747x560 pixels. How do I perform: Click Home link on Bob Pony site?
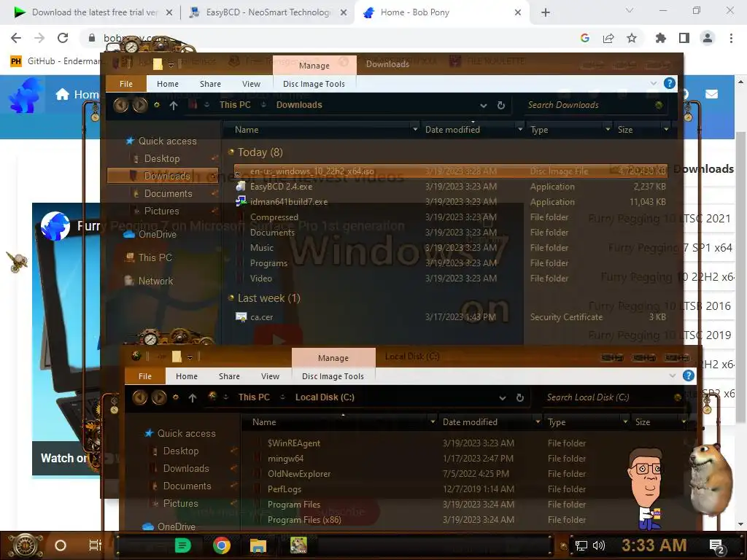click(x=77, y=94)
